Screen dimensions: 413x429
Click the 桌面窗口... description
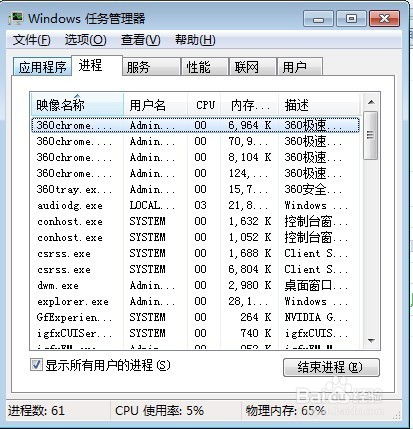tap(316, 285)
